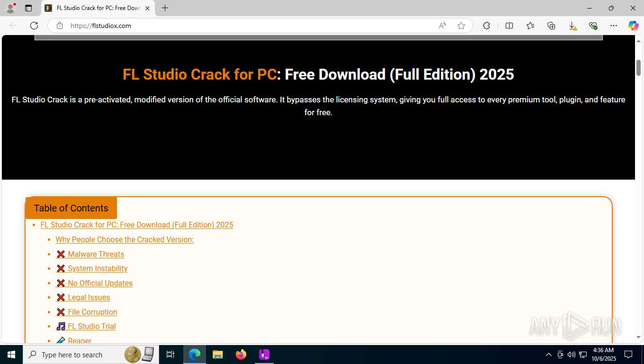Screen dimensions: 644x364
Task: Click the 'FL Studio Crack is a pre-activated' paragraph
Action: click(x=318, y=106)
